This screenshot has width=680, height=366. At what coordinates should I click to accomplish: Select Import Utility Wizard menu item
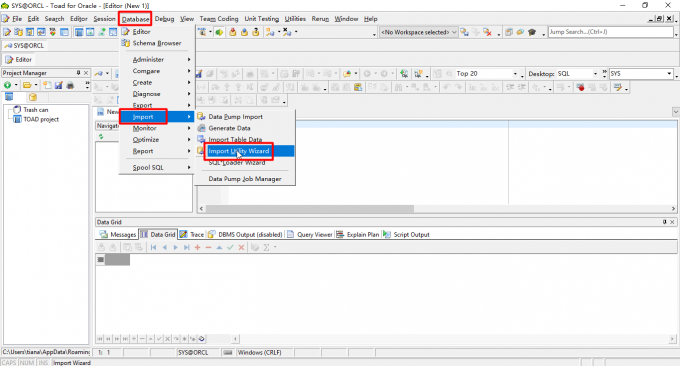[x=245, y=151]
